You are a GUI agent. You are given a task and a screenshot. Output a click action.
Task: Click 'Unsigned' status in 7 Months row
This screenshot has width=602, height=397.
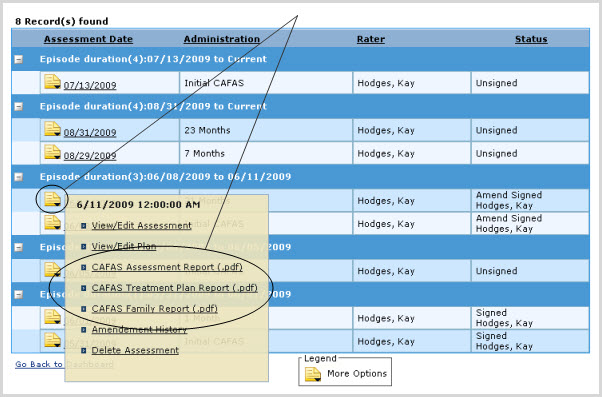496,153
